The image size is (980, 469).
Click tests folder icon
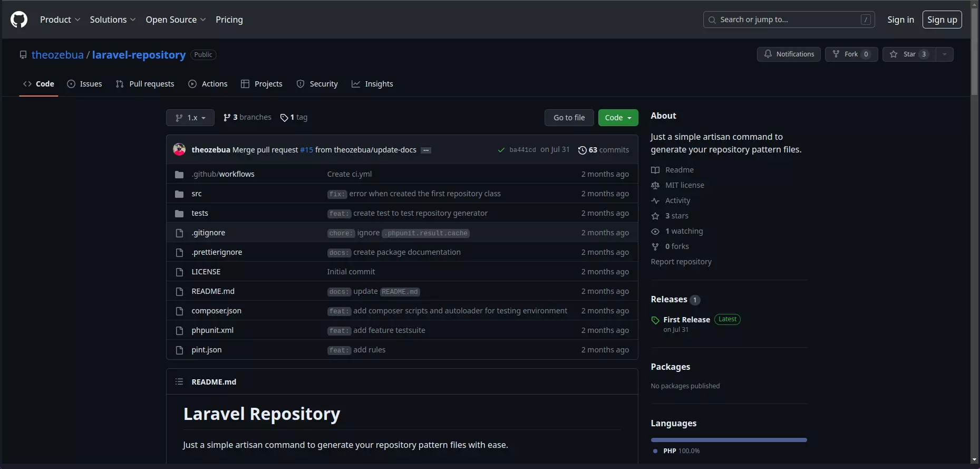click(179, 213)
